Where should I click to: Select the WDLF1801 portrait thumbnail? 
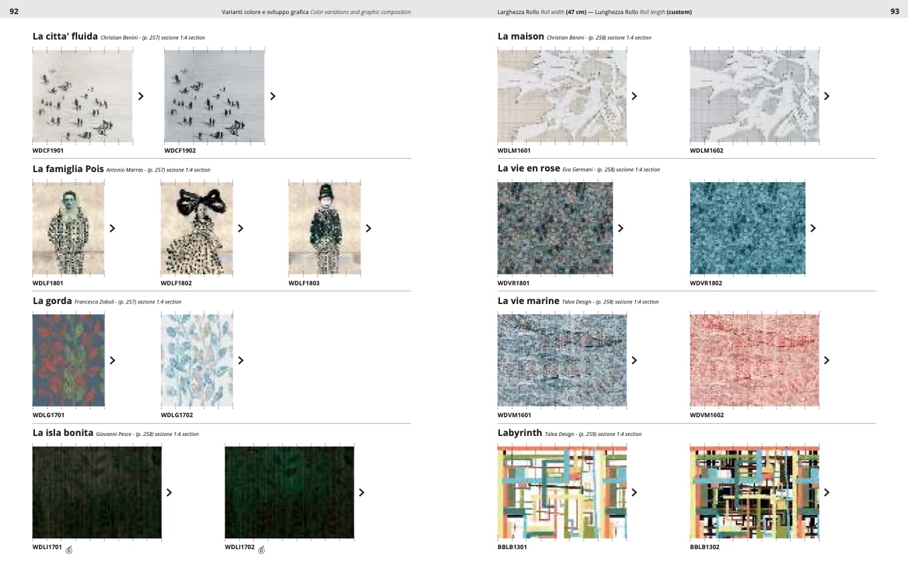[x=68, y=228]
